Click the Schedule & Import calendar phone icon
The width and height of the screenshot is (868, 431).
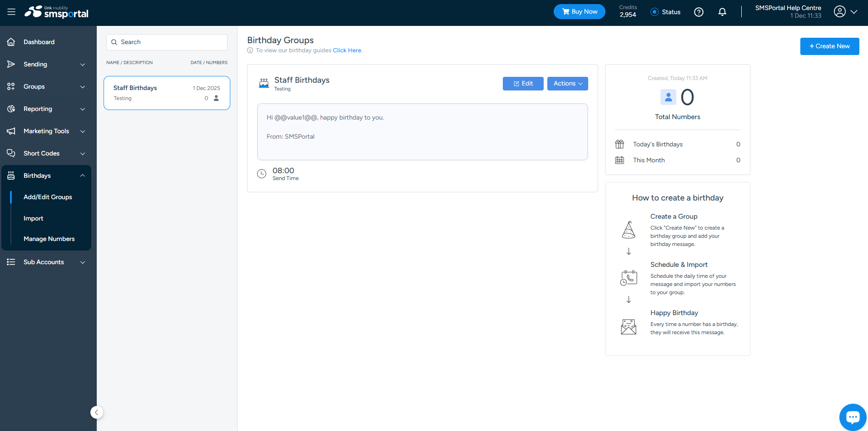point(629,278)
